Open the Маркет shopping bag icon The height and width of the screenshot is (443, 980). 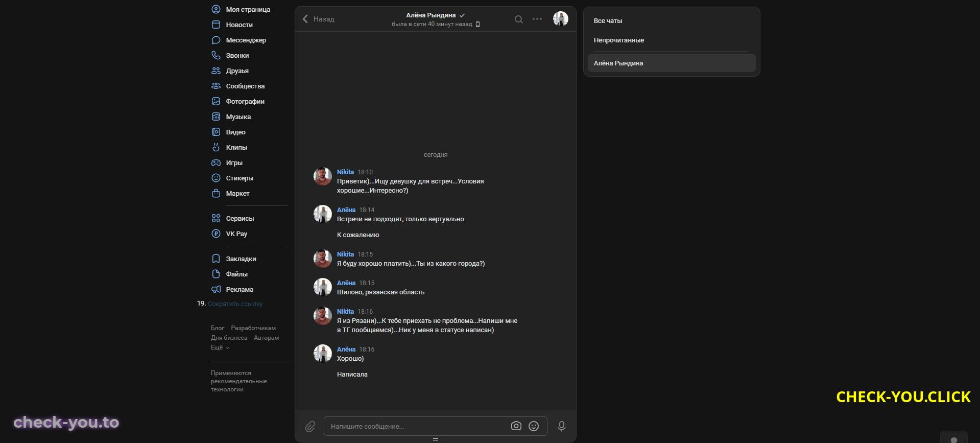[216, 193]
